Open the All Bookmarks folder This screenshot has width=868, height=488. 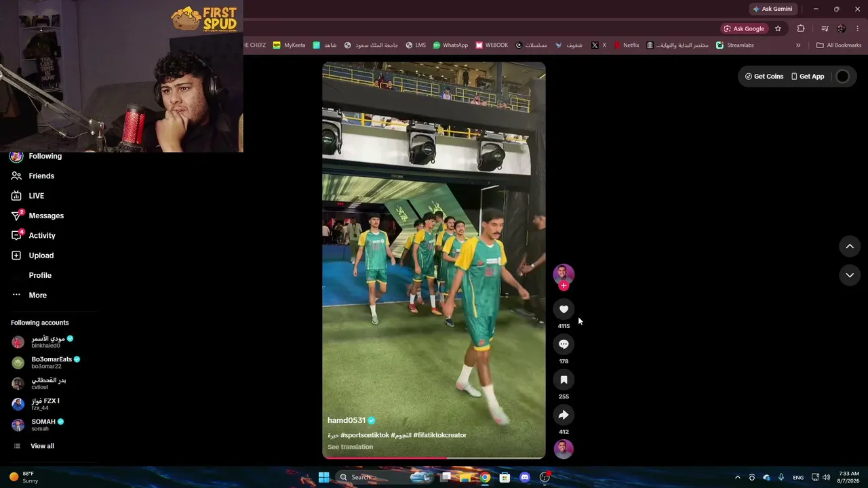pos(839,45)
